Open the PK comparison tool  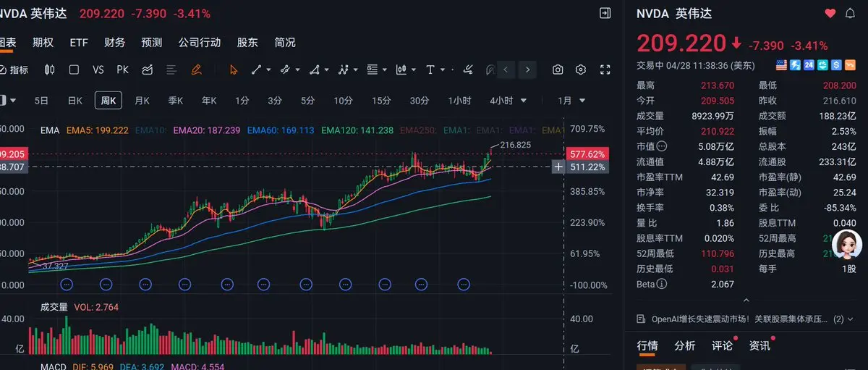pyautogui.click(x=122, y=70)
